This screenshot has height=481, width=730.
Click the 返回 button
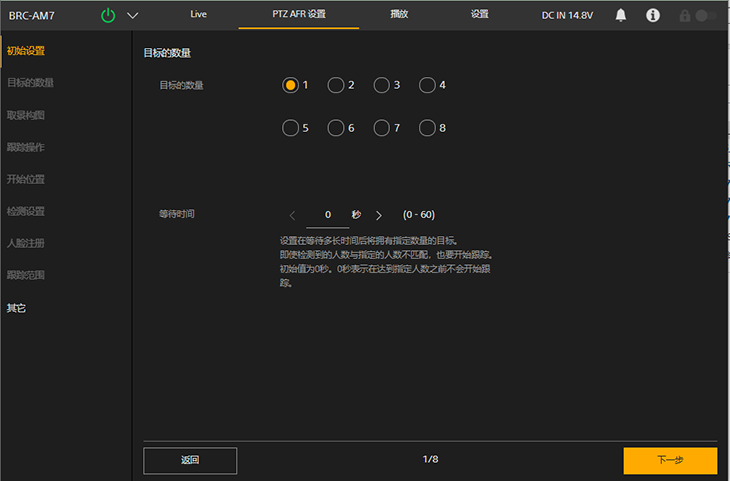point(190,460)
